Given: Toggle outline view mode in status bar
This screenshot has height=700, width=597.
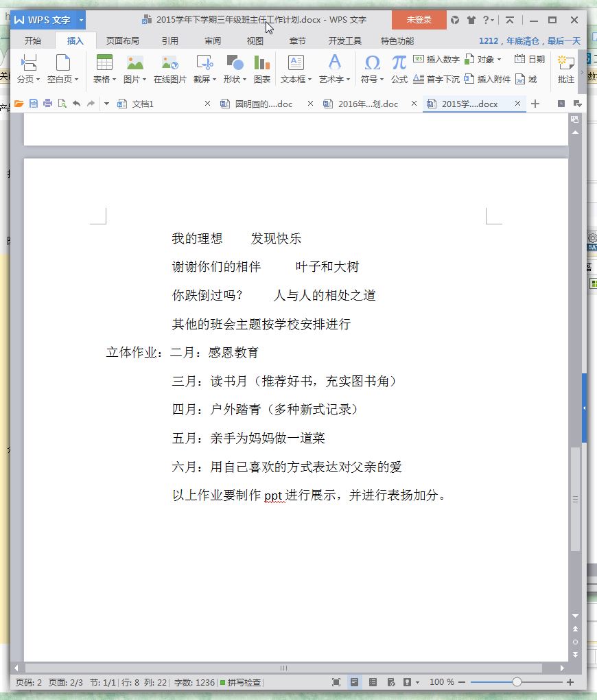Looking at the screenshot, I should point(373,682).
